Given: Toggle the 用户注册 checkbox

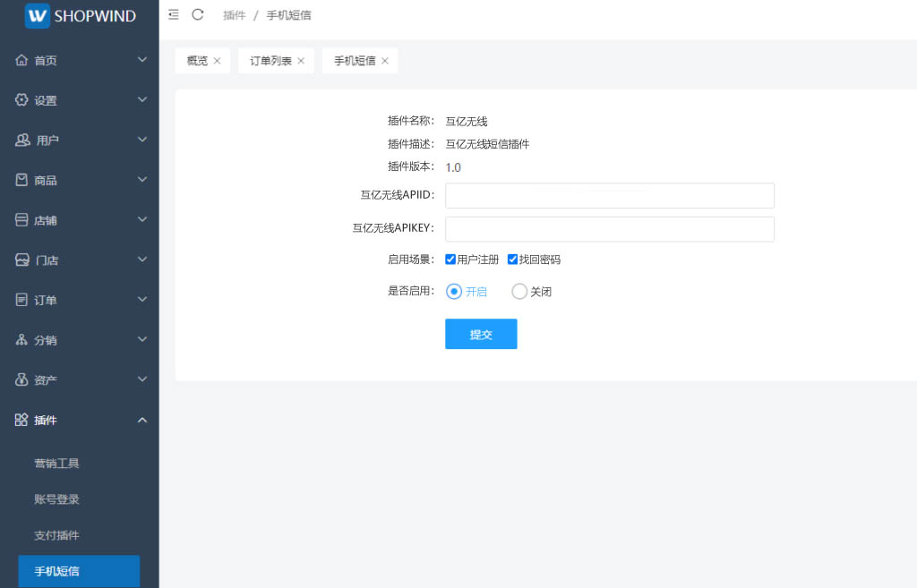Looking at the screenshot, I should (x=451, y=260).
